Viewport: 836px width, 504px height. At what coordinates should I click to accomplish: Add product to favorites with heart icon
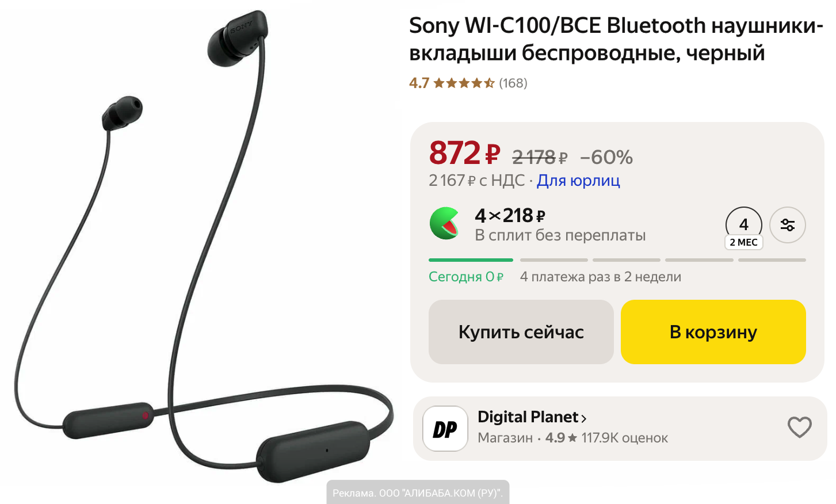pyautogui.click(x=799, y=427)
